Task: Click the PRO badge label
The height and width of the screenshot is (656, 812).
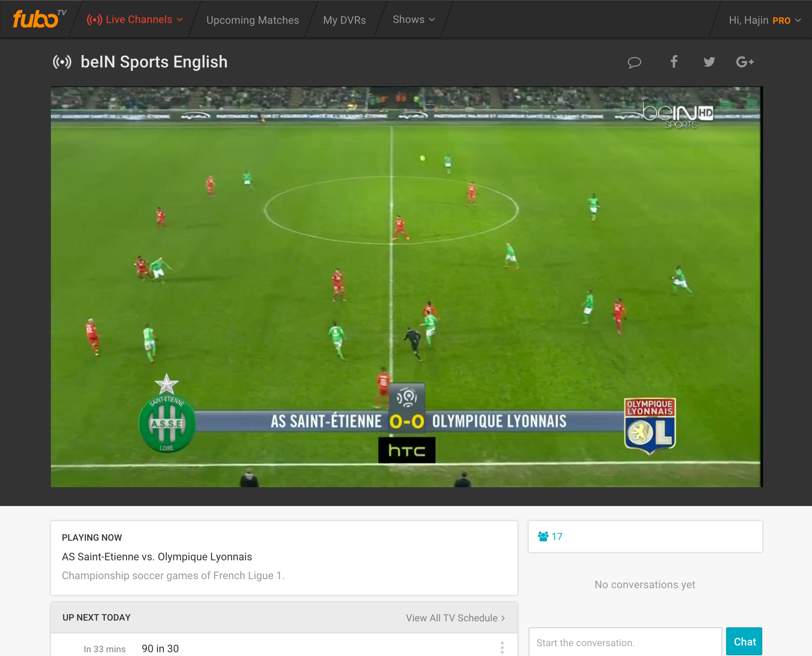Action: 781,20
